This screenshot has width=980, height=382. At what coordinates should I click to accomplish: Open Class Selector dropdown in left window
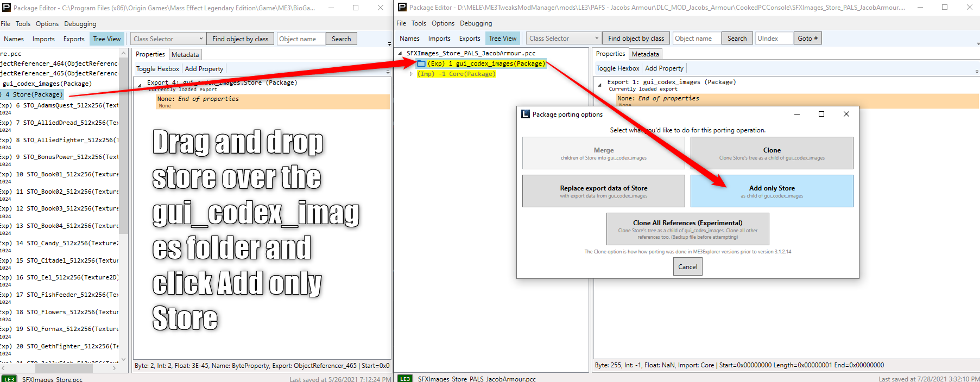(x=168, y=39)
